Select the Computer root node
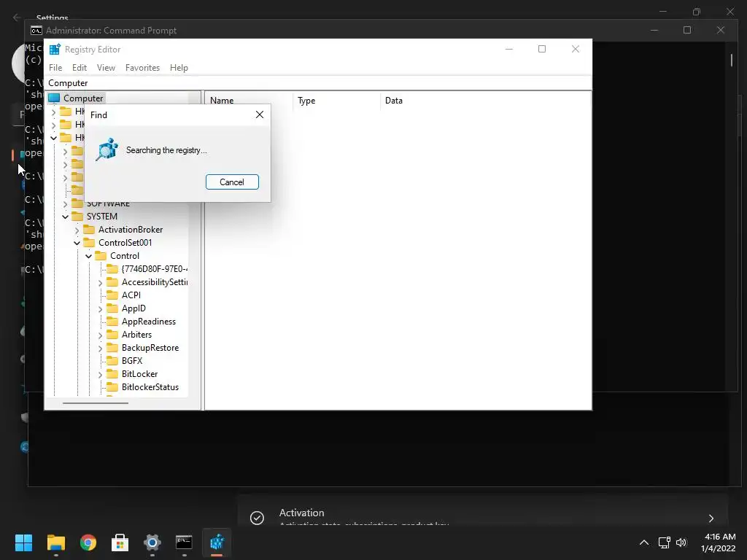The height and width of the screenshot is (560, 747). [83, 98]
